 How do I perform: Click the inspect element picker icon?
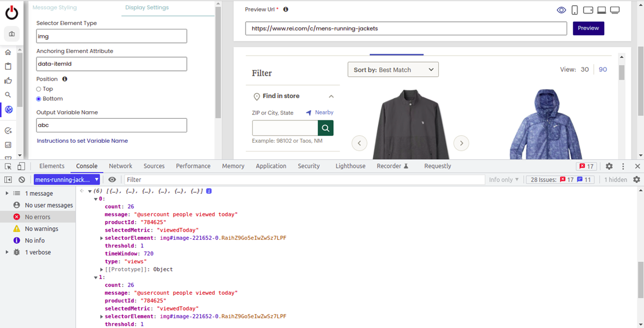pos(8,166)
